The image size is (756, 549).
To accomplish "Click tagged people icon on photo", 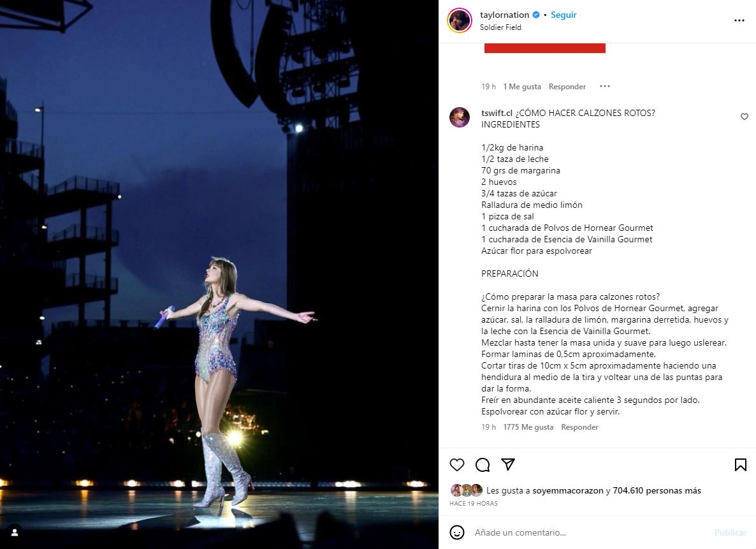I will point(14,532).
